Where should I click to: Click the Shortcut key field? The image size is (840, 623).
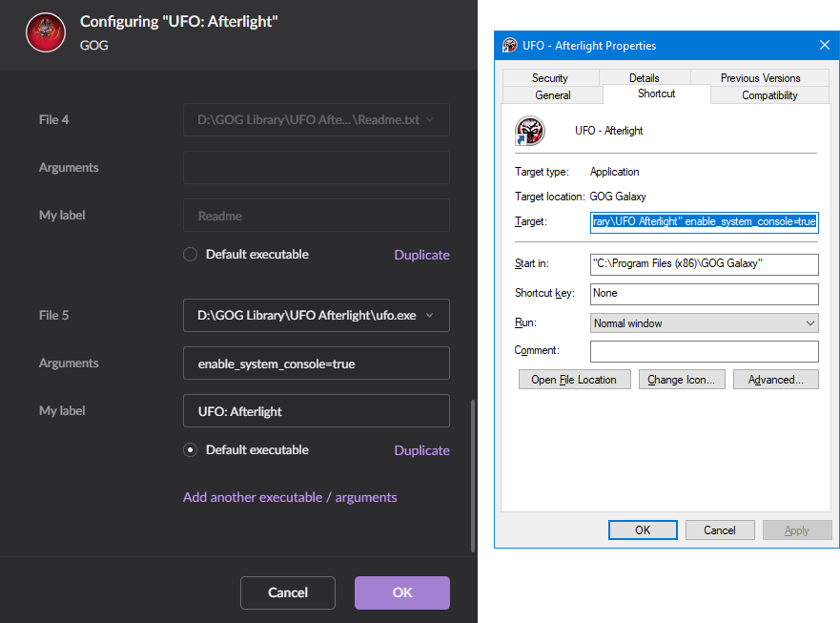coord(704,293)
